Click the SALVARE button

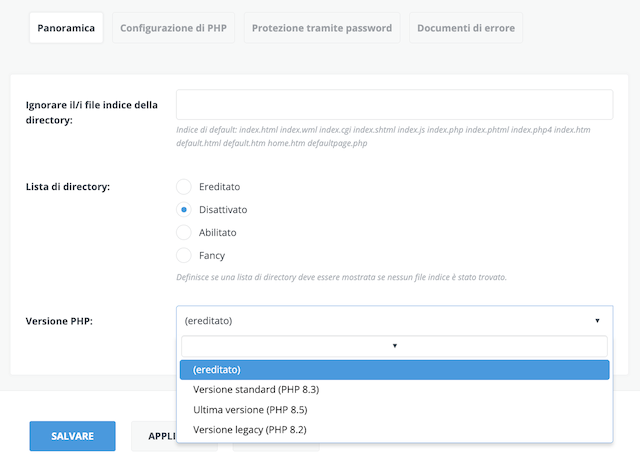[x=73, y=436]
